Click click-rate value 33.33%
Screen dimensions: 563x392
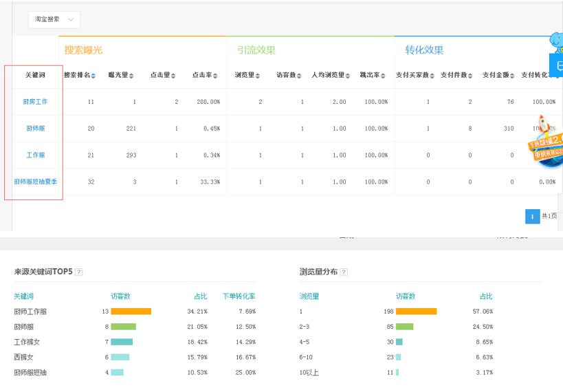point(210,182)
